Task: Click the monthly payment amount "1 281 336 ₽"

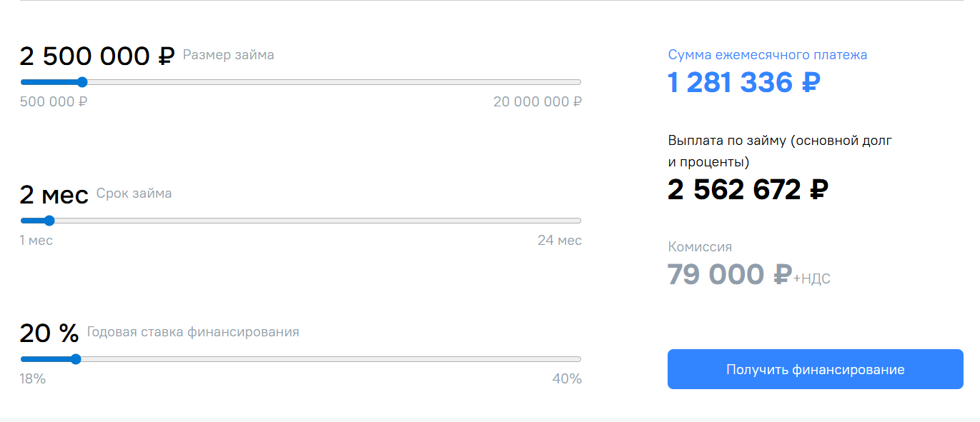Action: 743,83
